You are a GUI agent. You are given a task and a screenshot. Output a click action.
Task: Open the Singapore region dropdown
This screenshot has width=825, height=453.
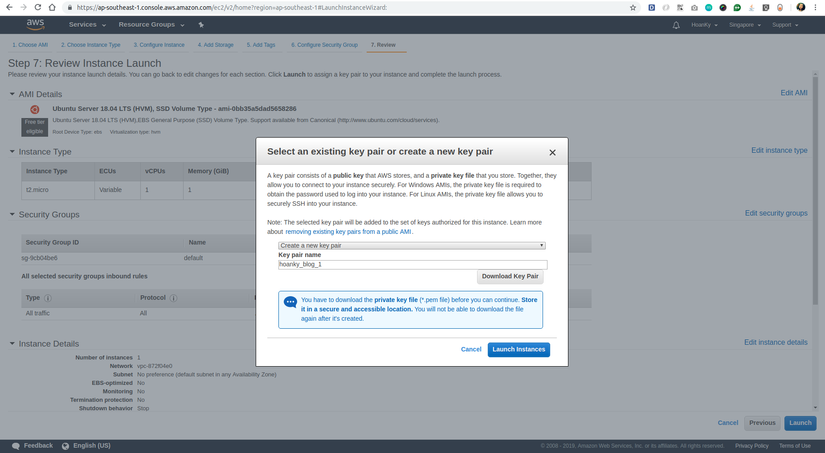point(744,25)
